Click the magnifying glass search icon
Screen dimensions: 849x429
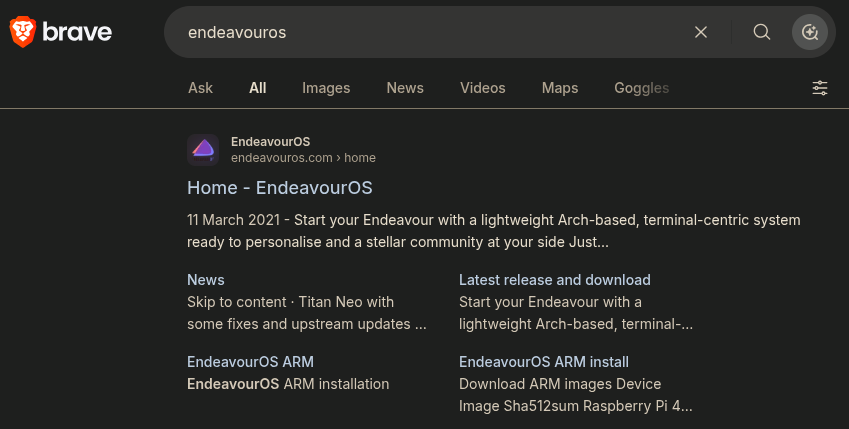762,32
